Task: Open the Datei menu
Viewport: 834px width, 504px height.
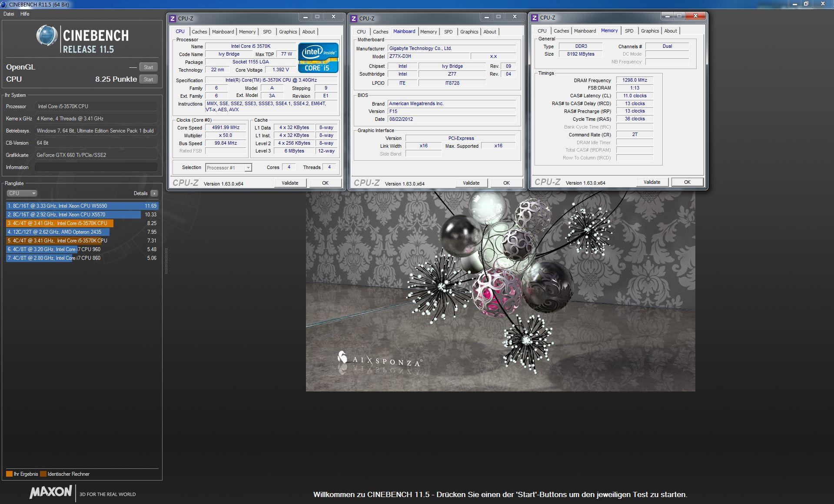Action: pyautogui.click(x=9, y=14)
